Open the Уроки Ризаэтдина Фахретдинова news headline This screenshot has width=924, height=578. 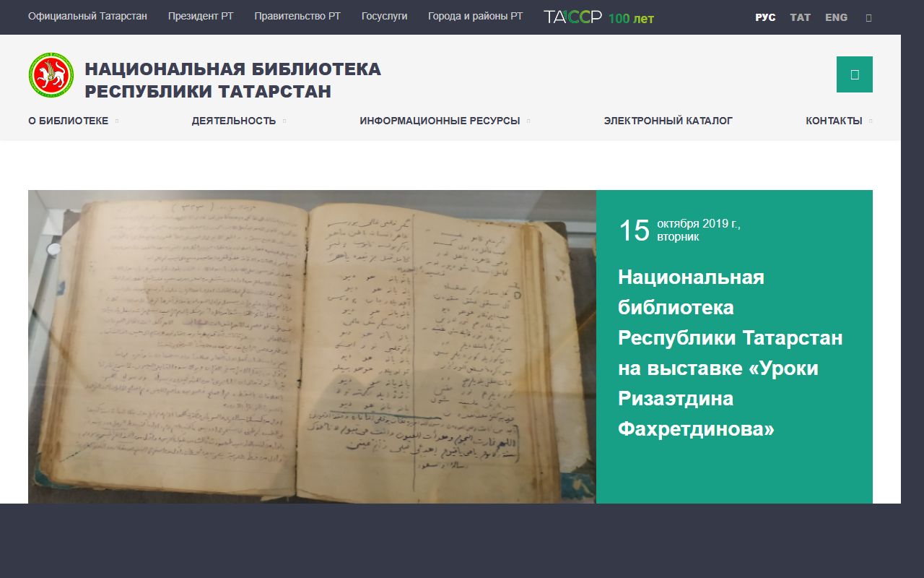(730, 353)
